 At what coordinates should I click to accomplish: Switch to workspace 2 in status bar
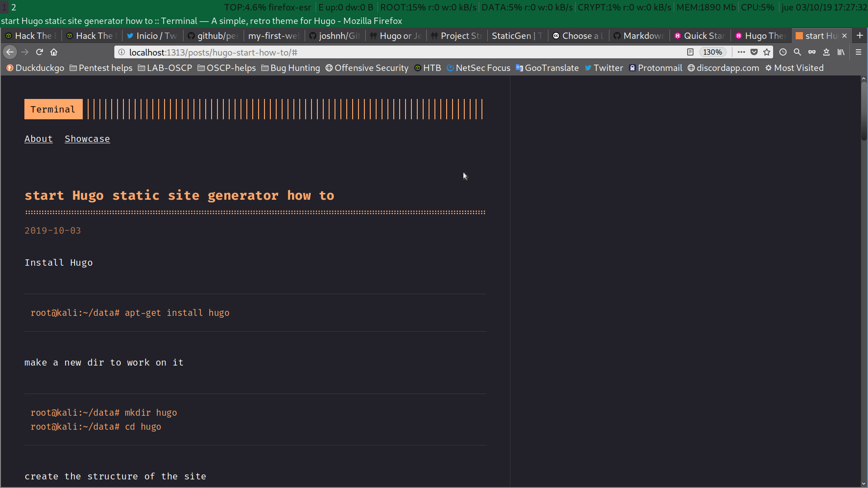click(14, 7)
